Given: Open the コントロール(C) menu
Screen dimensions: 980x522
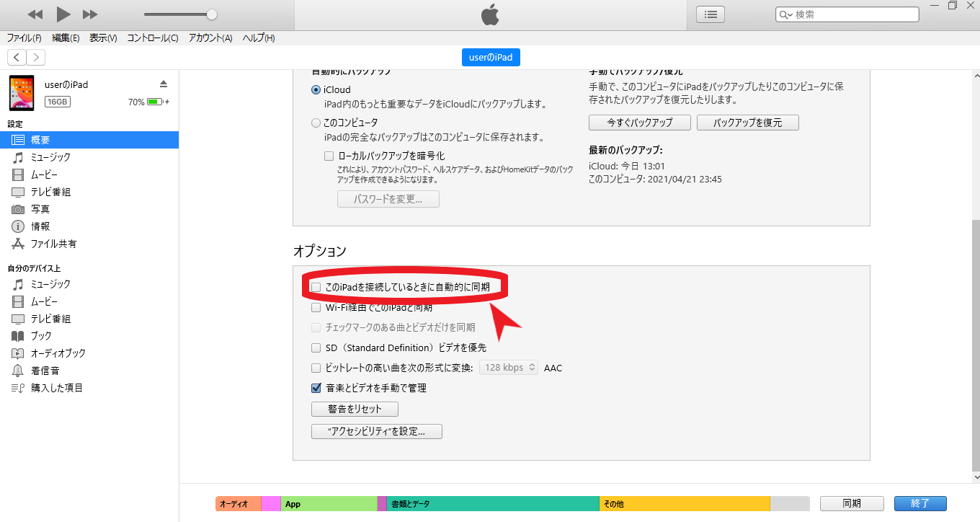Looking at the screenshot, I should (153, 38).
